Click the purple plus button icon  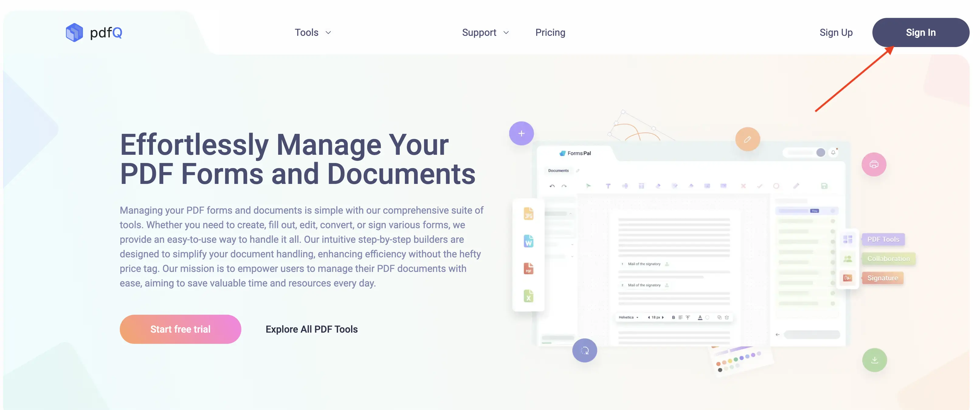point(521,133)
